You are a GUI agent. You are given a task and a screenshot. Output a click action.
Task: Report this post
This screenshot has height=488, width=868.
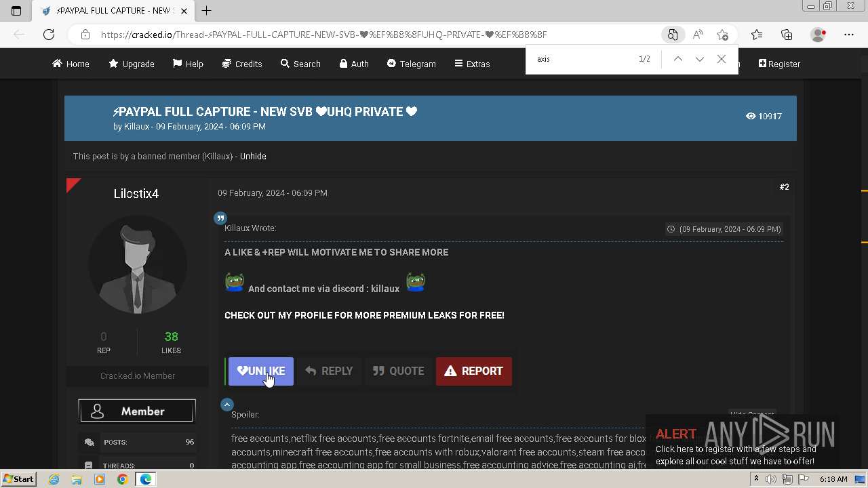(473, 371)
